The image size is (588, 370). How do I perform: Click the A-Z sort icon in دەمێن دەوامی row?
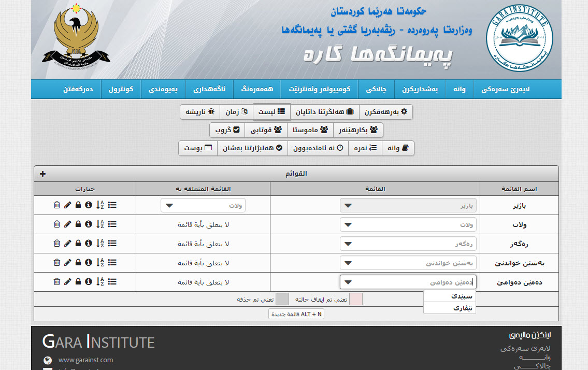100,282
